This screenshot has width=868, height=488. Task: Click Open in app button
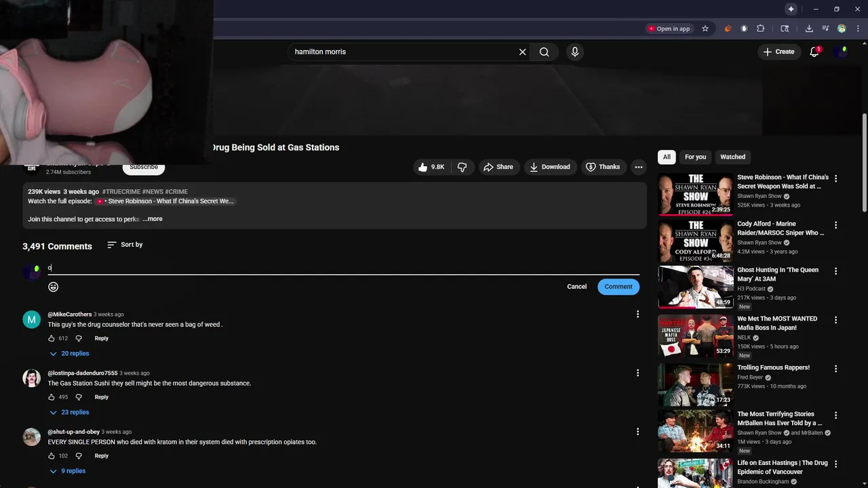coord(669,28)
